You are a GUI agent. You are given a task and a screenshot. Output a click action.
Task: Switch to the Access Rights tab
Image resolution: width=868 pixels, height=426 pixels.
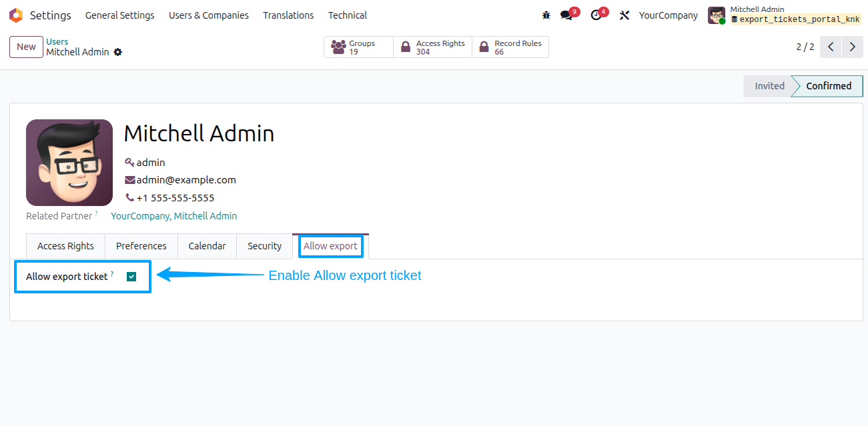[x=65, y=246]
